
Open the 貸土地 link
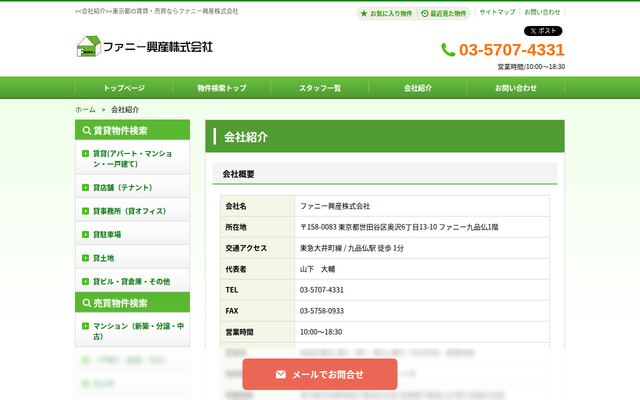point(133,258)
